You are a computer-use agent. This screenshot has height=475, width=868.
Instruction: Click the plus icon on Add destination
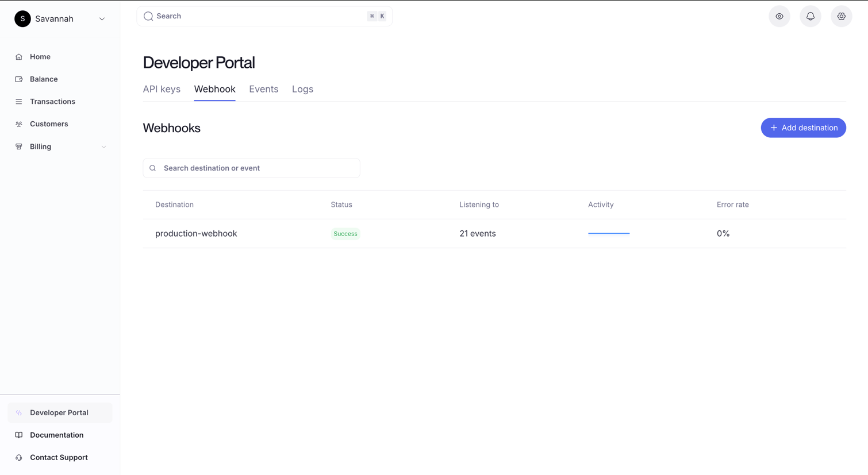(x=774, y=128)
